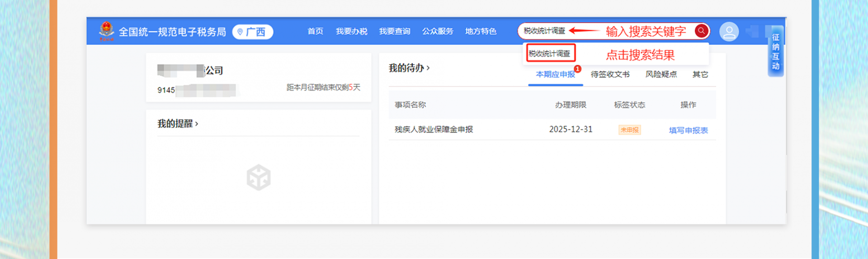The width and height of the screenshot is (868, 259).
Task: Click the empty box placeholder icon
Action: pos(259,177)
